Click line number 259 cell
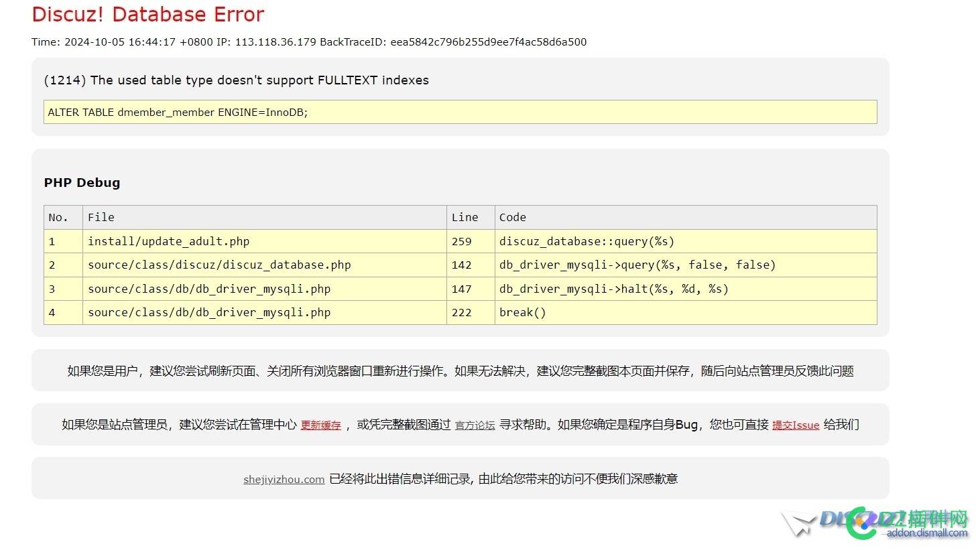This screenshot has height=550, width=980. [x=471, y=241]
